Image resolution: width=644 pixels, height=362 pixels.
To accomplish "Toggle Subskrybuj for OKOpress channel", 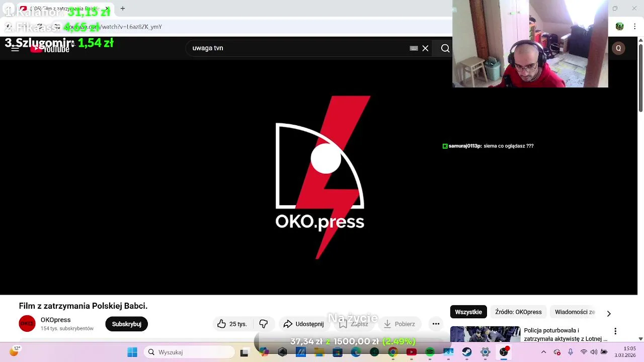I will pyautogui.click(x=126, y=324).
